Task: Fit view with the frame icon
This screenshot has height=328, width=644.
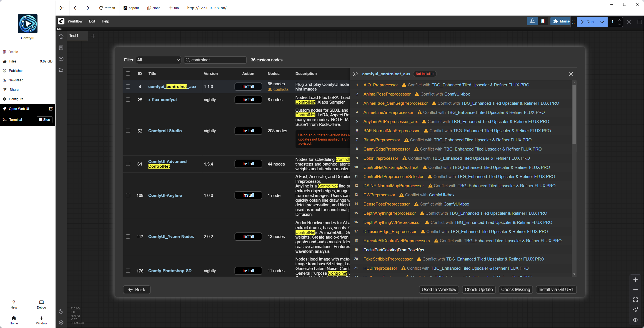Action: pos(635,300)
